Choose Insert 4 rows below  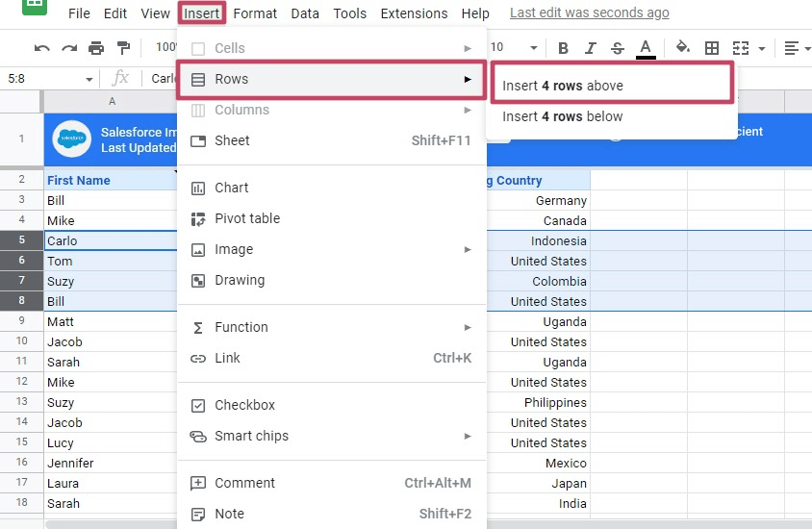(x=612, y=116)
